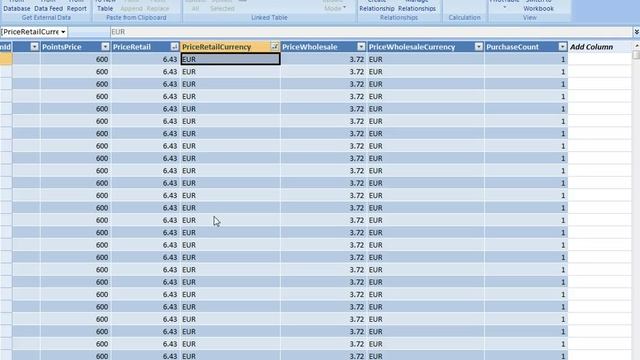Click the Paste Append button
This screenshot has width=640, height=360.
pyautogui.click(x=131, y=6)
